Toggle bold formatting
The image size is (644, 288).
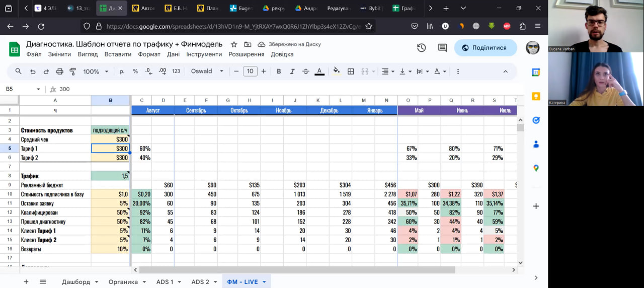pos(279,71)
